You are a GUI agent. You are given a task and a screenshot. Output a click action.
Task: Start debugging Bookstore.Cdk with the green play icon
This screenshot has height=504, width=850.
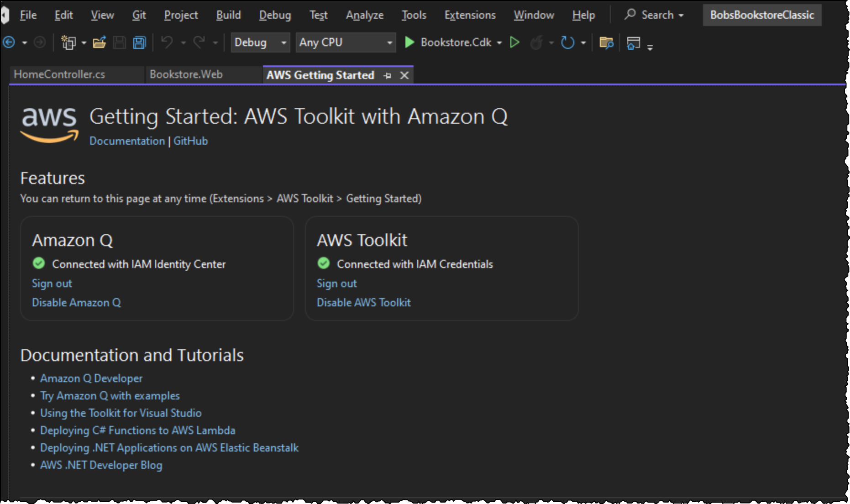point(410,42)
